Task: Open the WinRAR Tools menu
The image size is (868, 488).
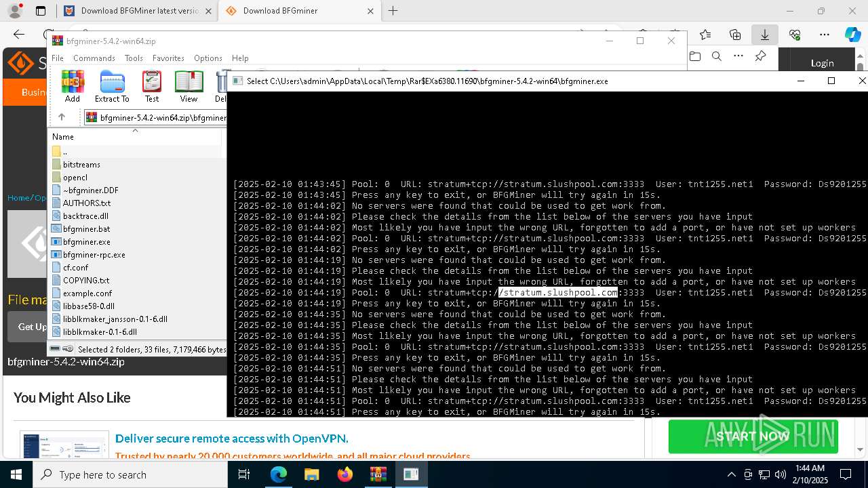Action: pos(134,58)
